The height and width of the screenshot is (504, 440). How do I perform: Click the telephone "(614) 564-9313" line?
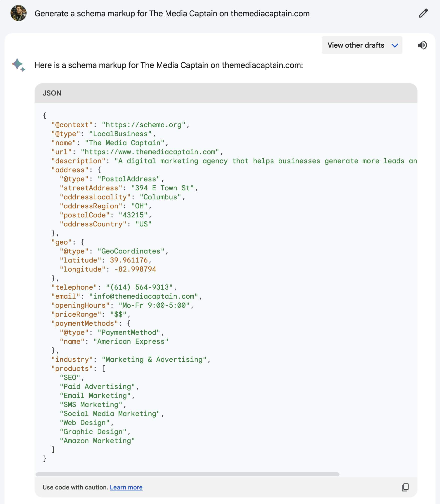click(x=114, y=287)
